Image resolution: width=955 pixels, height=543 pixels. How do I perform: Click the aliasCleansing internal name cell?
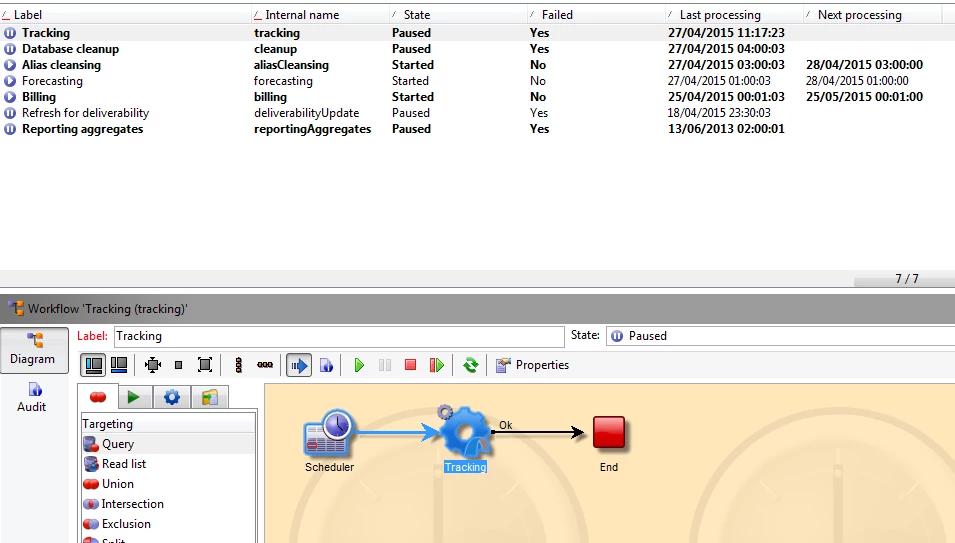click(291, 65)
